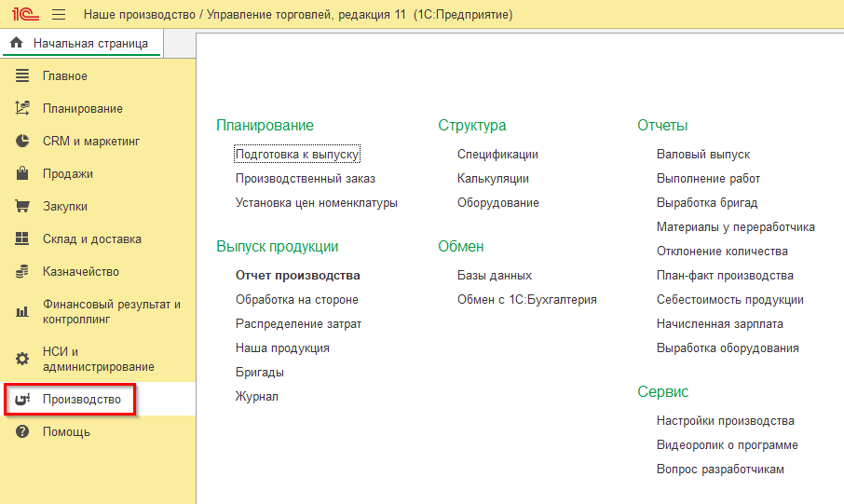This screenshot has width=844, height=504.
Task: Open Финансовый результат и контроллинг section
Action: point(111,311)
